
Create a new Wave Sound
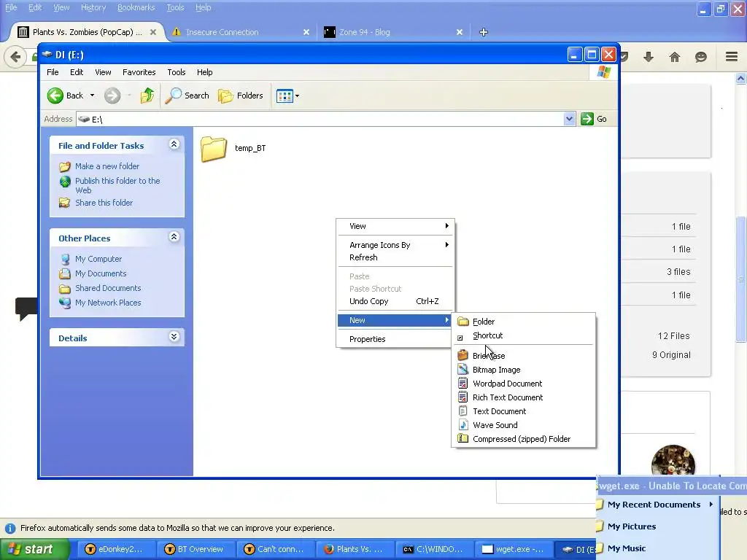point(524,425)
